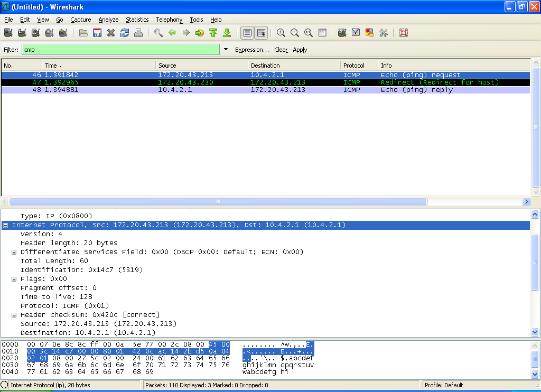The height and width of the screenshot is (392, 541).
Task: Select Protocol: ICMP (0x01) line
Action: tap(64, 306)
